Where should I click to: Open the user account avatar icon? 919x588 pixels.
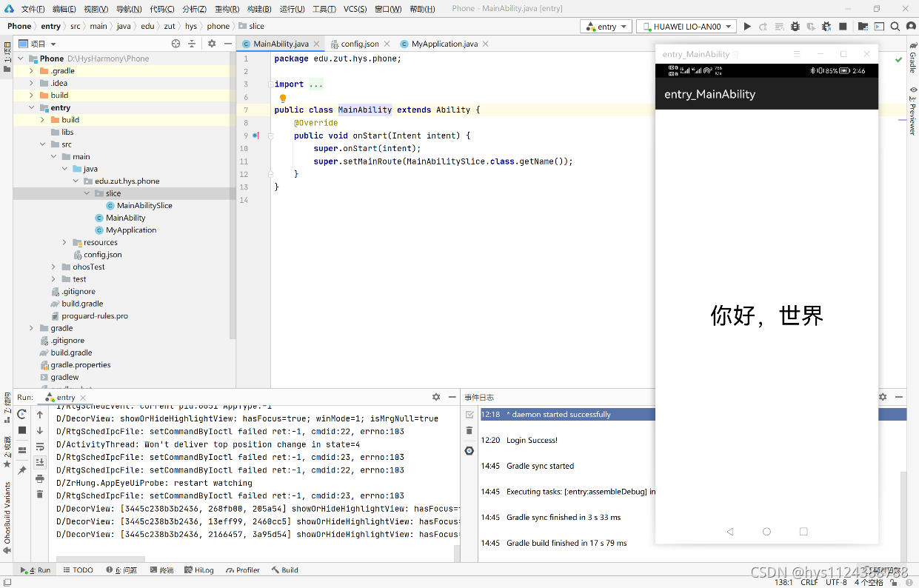[x=910, y=26]
